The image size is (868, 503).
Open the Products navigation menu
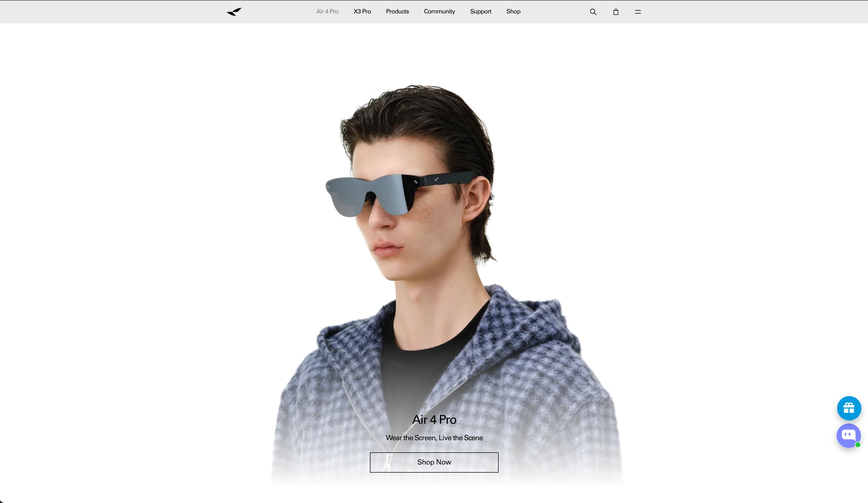click(397, 11)
